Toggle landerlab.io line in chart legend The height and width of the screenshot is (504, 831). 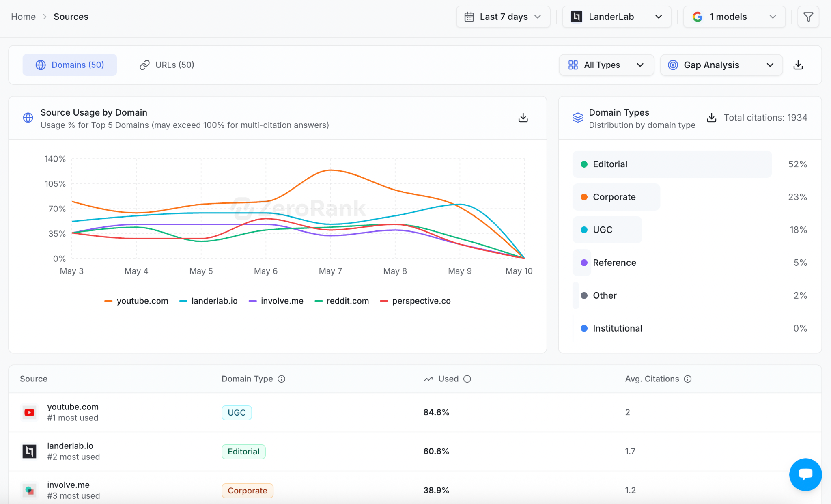pyautogui.click(x=209, y=301)
